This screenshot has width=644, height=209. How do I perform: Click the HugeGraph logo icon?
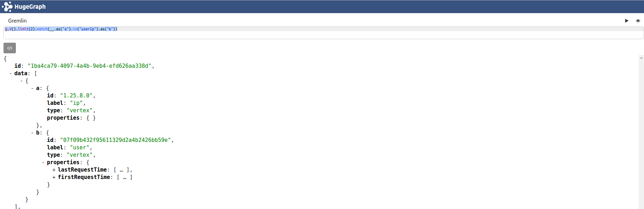coord(7,7)
